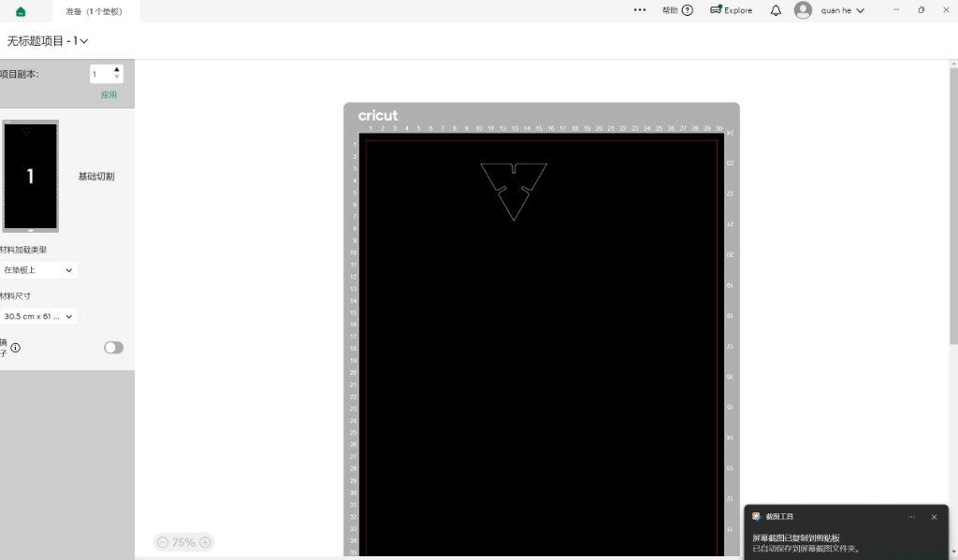The width and height of the screenshot is (958, 560).
Task: Select the Explore machine icon
Action: [716, 9]
